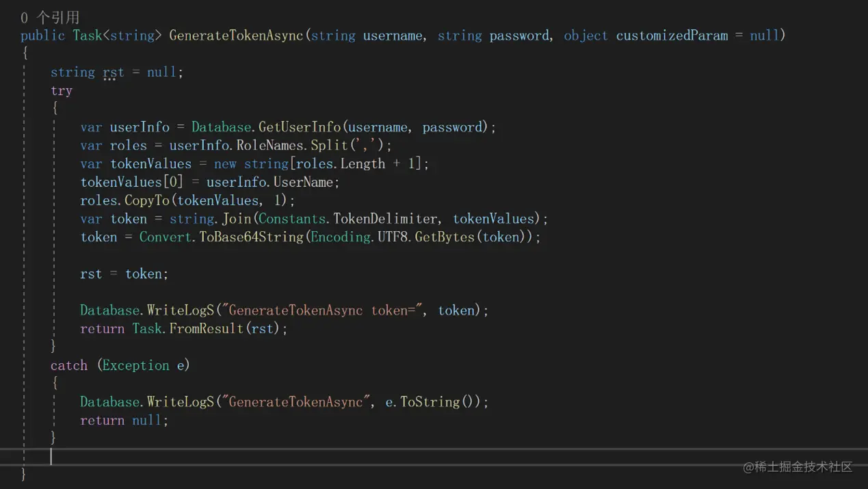The width and height of the screenshot is (868, 489).
Task: Click the Exception type in catch clause
Action: (x=135, y=366)
